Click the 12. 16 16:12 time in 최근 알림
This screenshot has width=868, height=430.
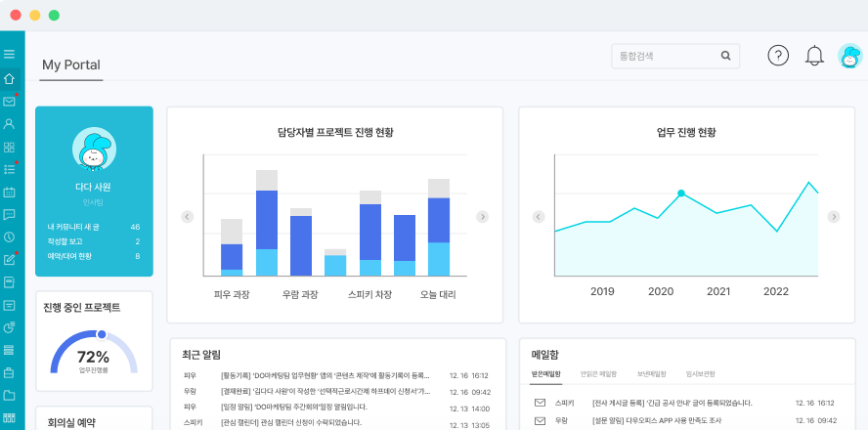469,376
